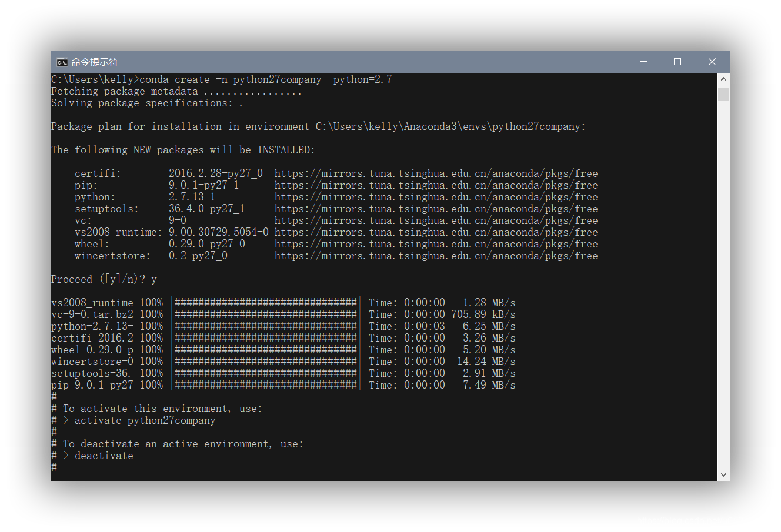
Task: Click the python-2.7.13 download progress bar
Action: coord(266,326)
